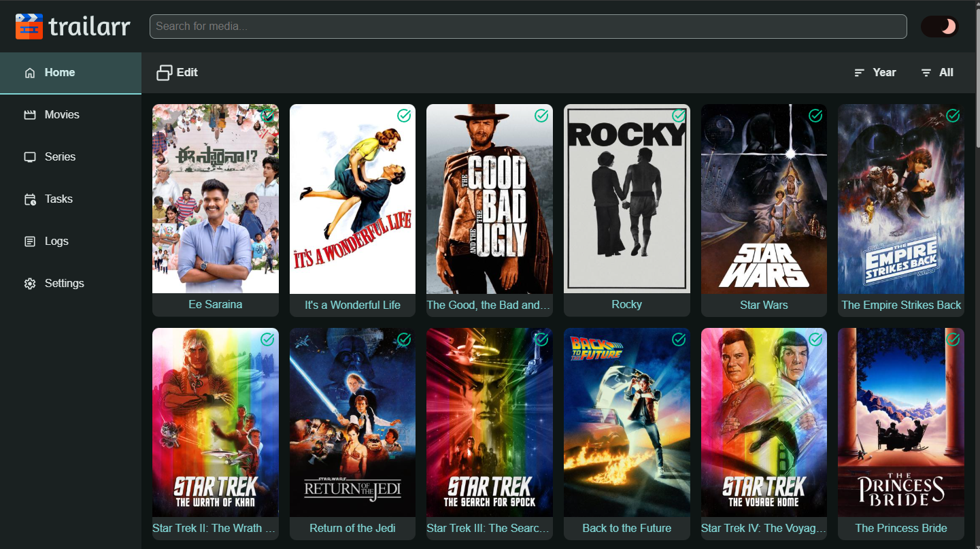Image resolution: width=980 pixels, height=549 pixels.
Task: Select the Star Trek IV Voyage Home poster
Action: coord(764,422)
